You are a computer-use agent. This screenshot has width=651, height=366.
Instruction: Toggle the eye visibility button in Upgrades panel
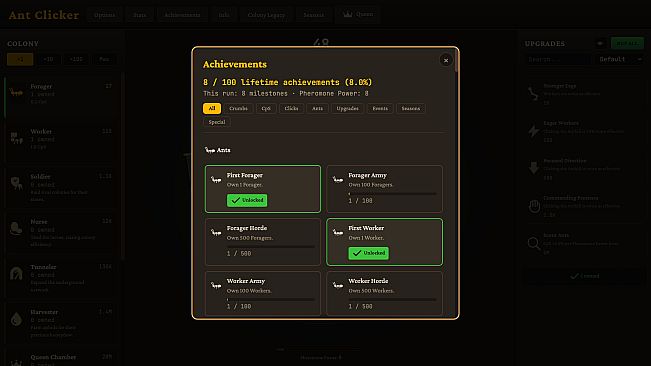[x=600, y=43]
